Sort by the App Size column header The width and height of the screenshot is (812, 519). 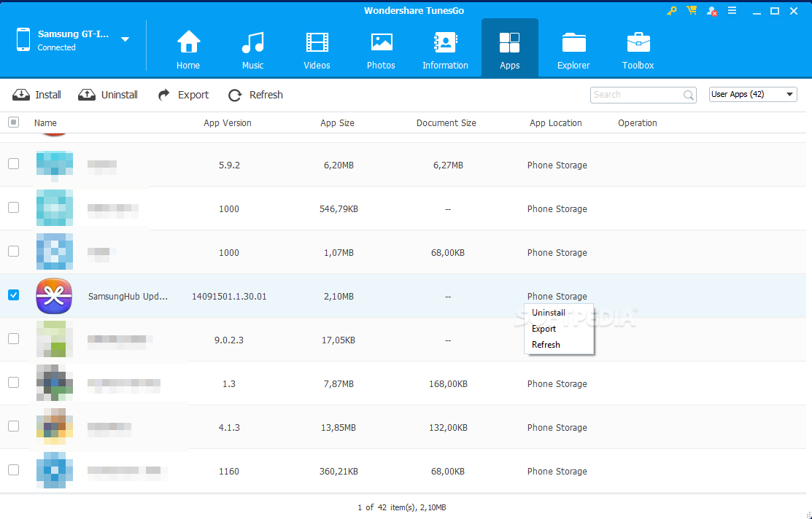(337, 123)
